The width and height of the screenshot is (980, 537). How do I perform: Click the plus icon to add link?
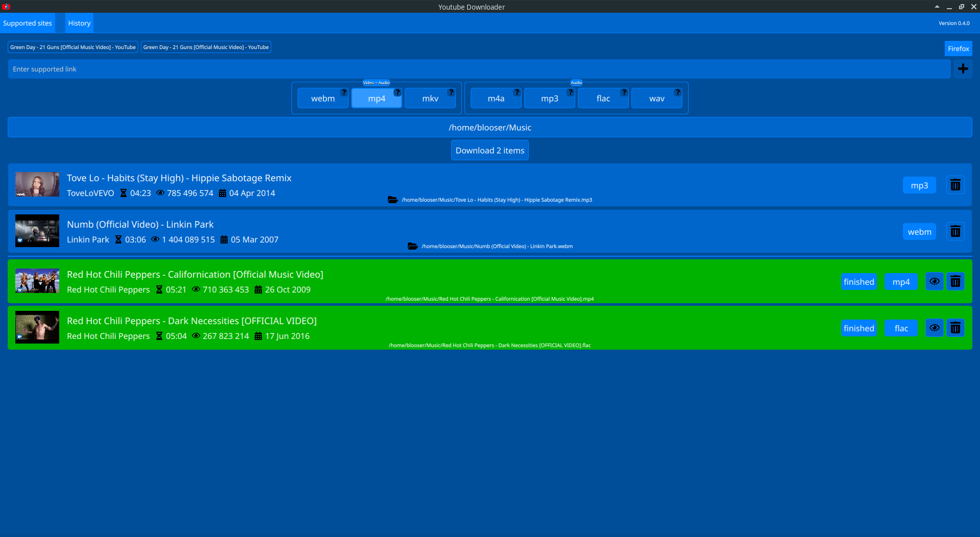963,69
